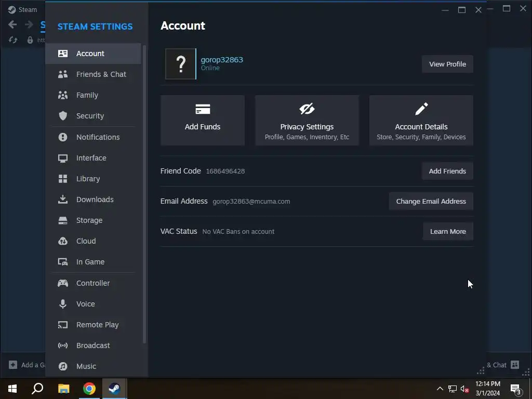Click the gorop32863 username link
The image size is (532, 399).
click(x=222, y=60)
